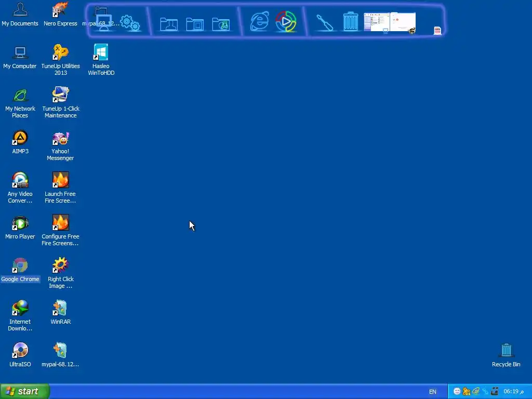Open My Network Places icon
This screenshot has height=399, width=532.
coord(20,103)
